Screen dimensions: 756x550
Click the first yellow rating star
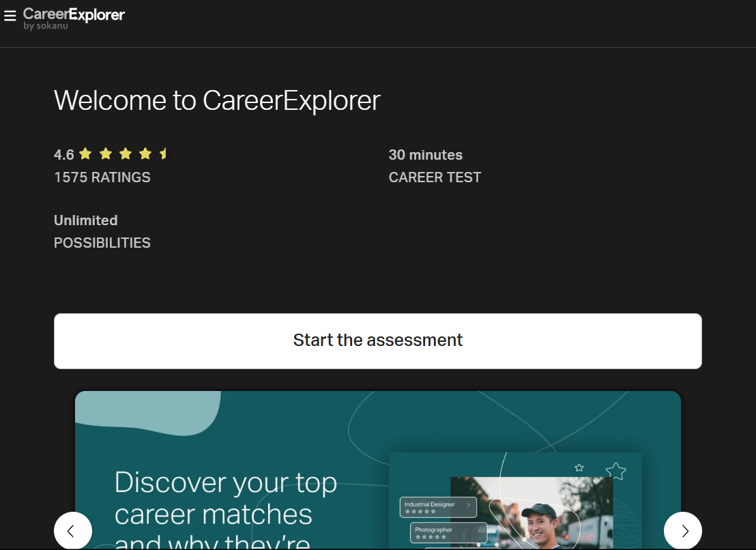(x=85, y=154)
